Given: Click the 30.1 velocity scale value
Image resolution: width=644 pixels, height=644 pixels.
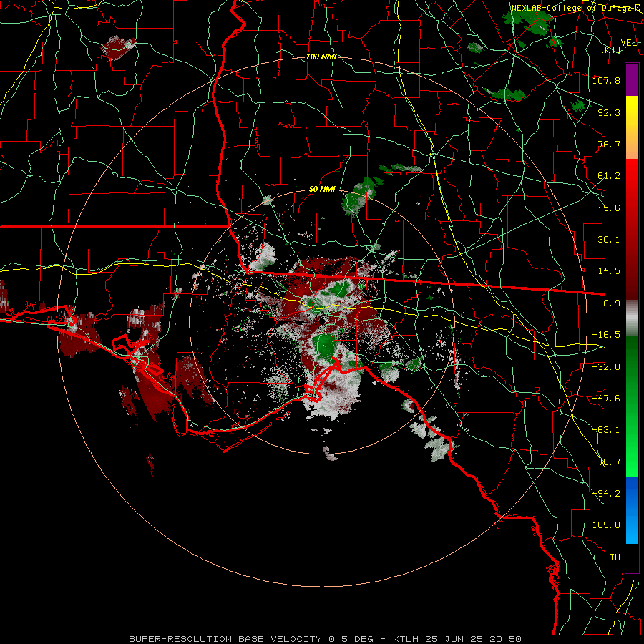Looking at the screenshot, I should coord(609,240).
